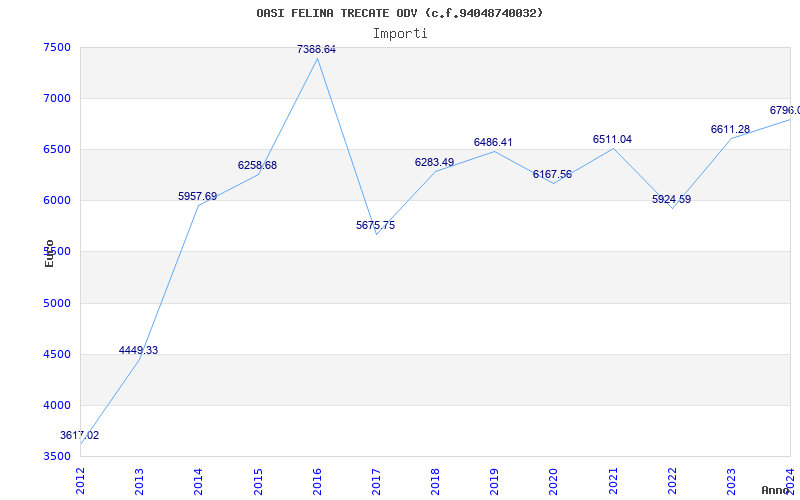
Task: Click the 2015 x-axis year label
Action: pyautogui.click(x=258, y=481)
